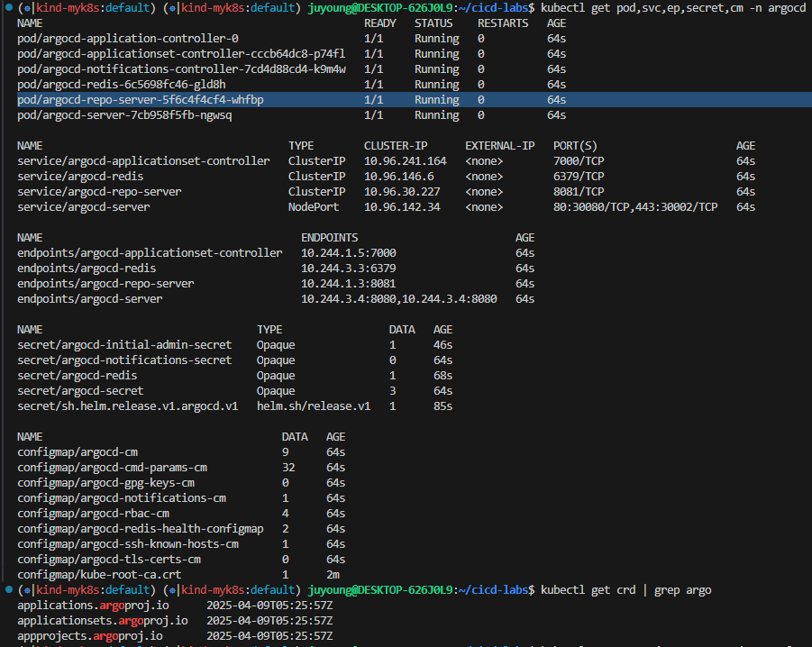Click the 32 data count of argocd-cmd-params-cm
Image resolution: width=812 pixels, height=647 pixels.
288,468
